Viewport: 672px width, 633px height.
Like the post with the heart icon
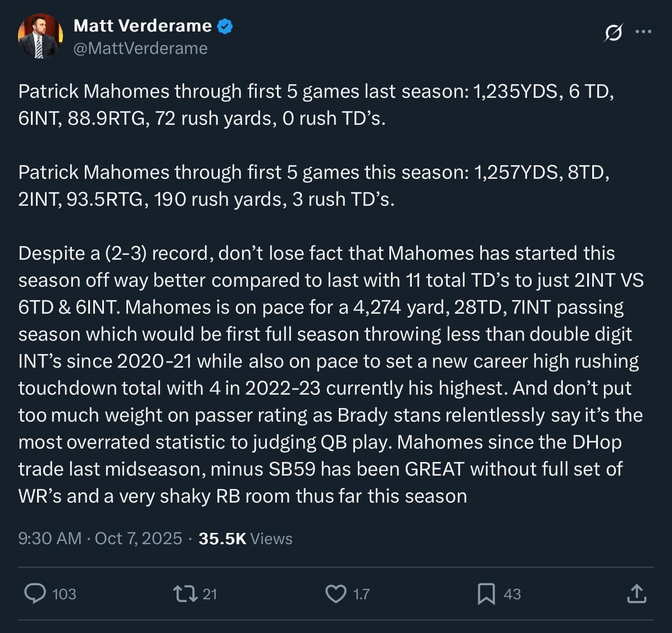[336, 594]
